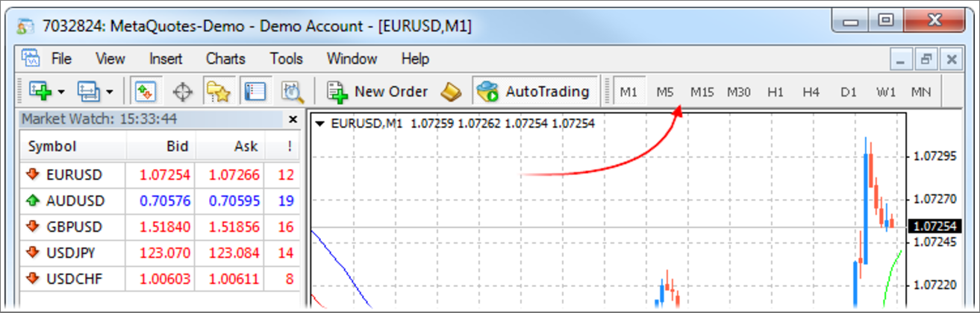Viewport: 980px width, 313px height.
Task: Switch chart to M5 timeframe
Action: coord(665,92)
